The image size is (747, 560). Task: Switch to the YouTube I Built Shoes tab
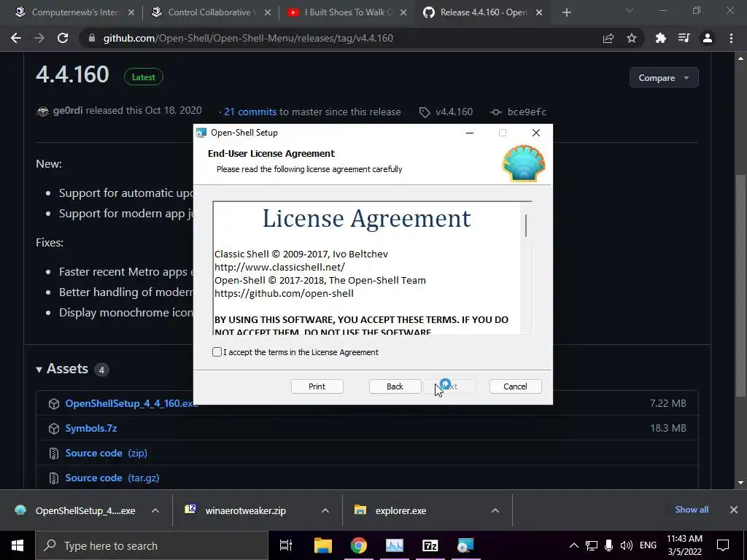pos(347,12)
